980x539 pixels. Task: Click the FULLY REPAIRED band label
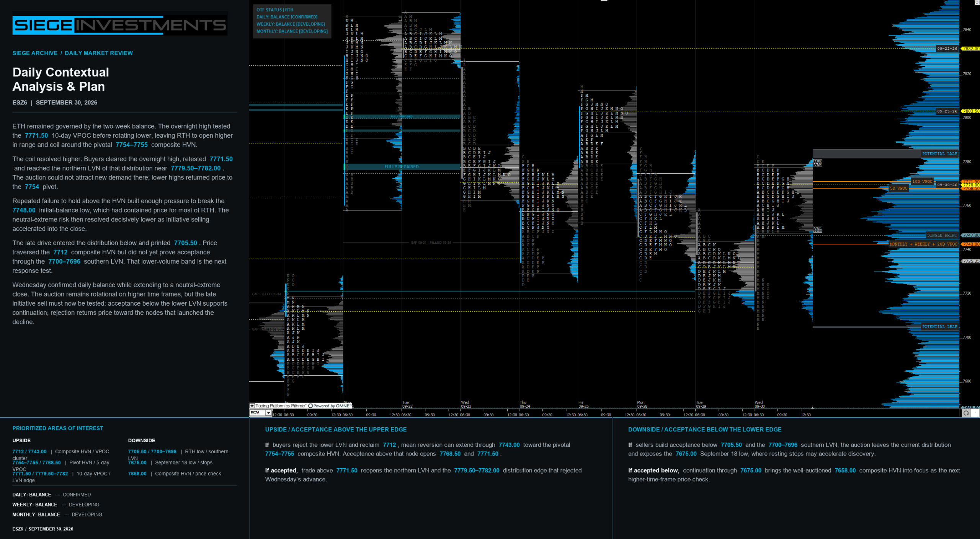click(x=402, y=167)
